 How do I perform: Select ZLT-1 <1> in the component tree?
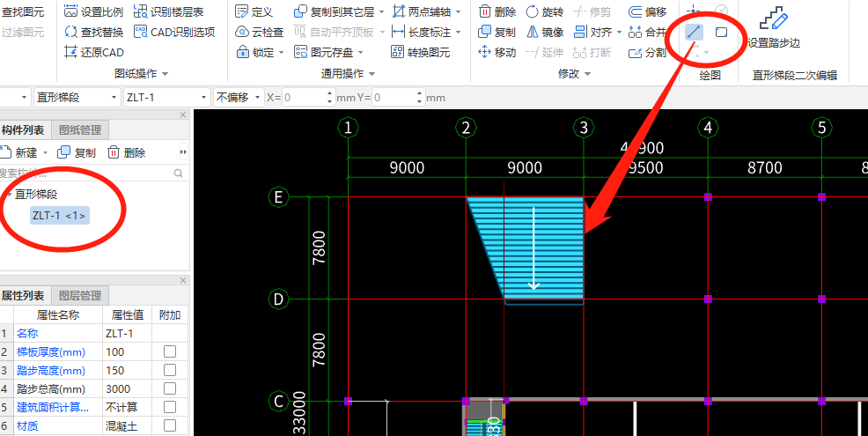59,216
